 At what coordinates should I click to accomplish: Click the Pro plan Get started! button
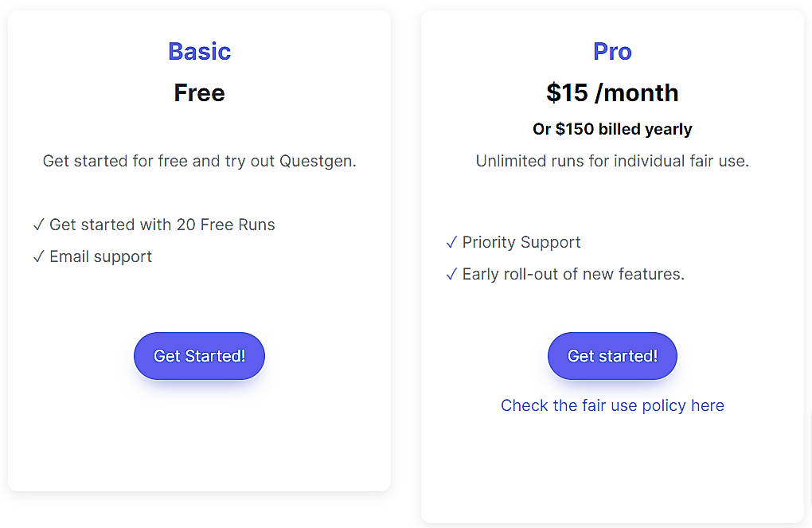tap(611, 356)
